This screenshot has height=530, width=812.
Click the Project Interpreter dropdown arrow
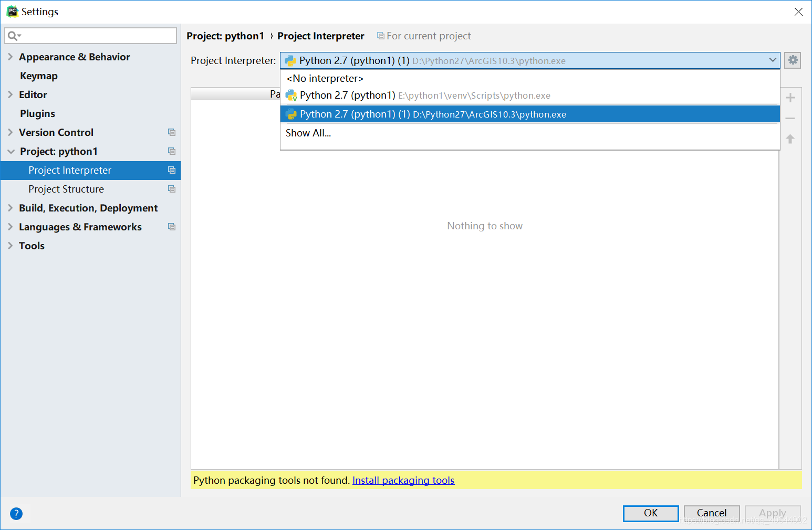pyautogui.click(x=772, y=60)
